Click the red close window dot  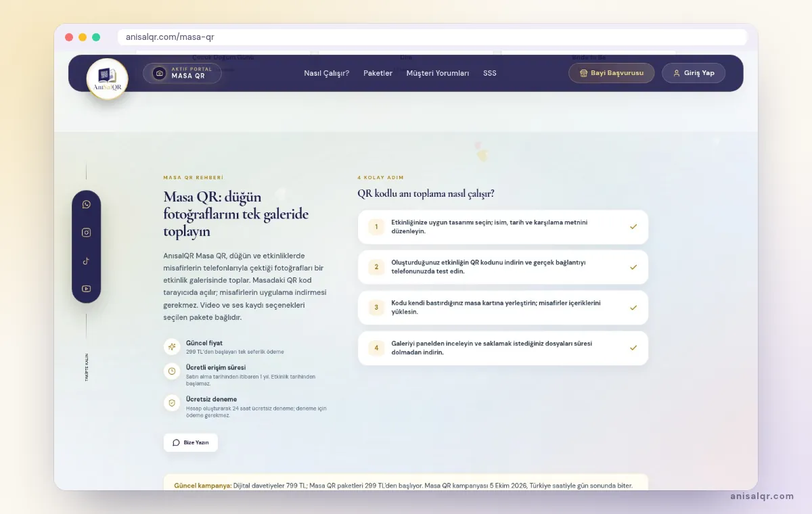[x=69, y=37]
